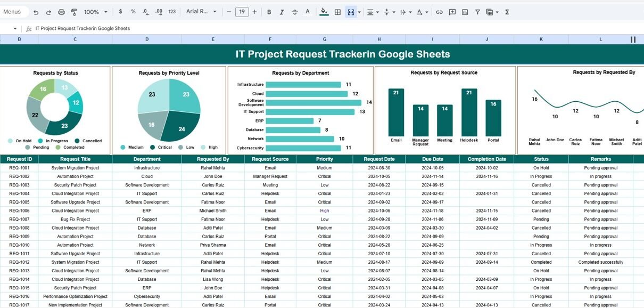Click the Insert chart icon
This screenshot has width=644, height=308.
coord(465,12)
